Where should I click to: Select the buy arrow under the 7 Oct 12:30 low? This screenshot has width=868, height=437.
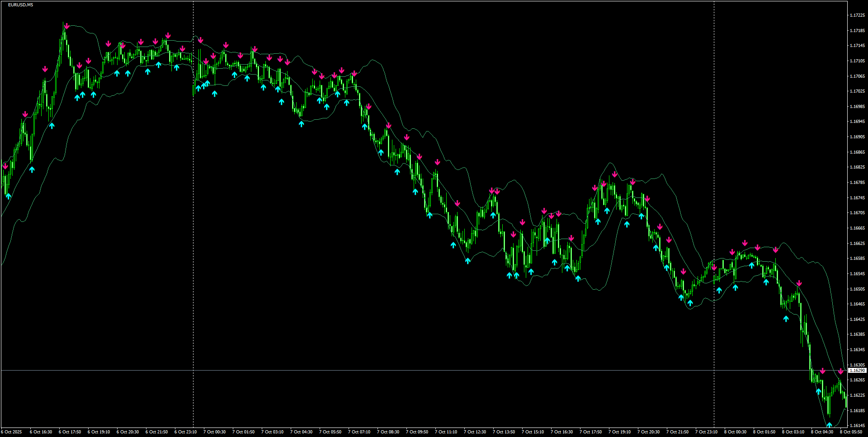click(x=468, y=261)
